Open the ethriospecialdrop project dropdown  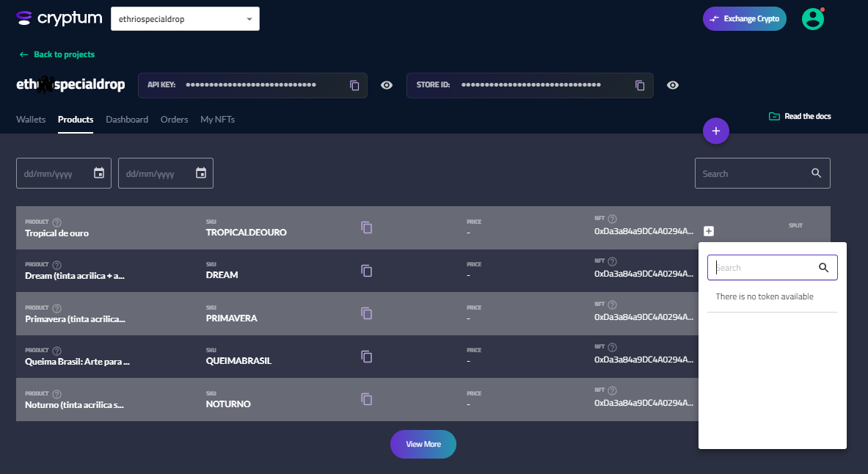(185, 19)
